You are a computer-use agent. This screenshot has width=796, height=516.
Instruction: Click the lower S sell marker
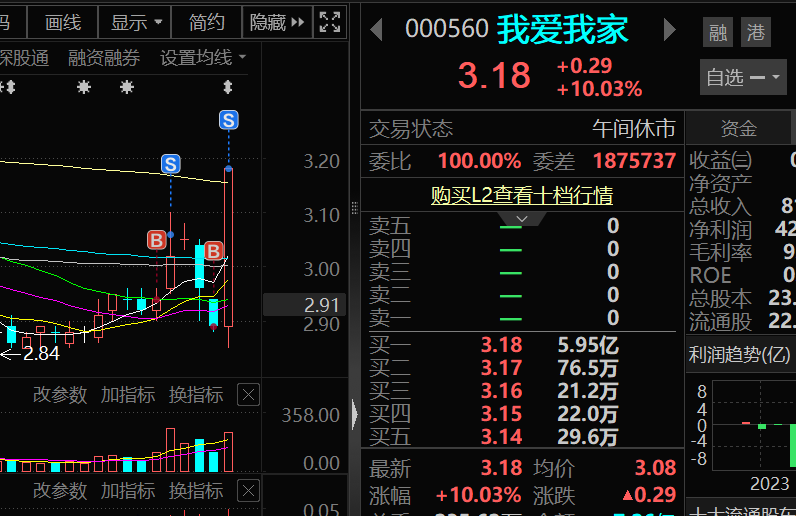click(x=171, y=164)
